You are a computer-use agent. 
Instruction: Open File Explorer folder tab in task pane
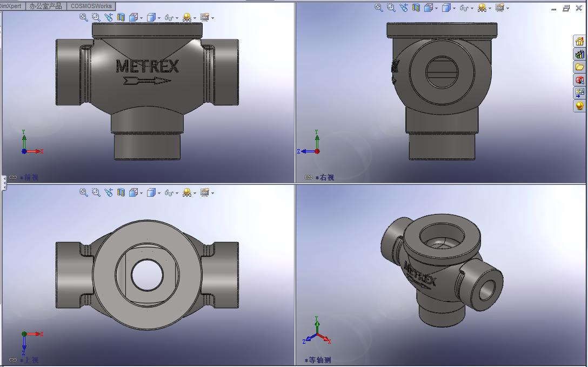(579, 66)
